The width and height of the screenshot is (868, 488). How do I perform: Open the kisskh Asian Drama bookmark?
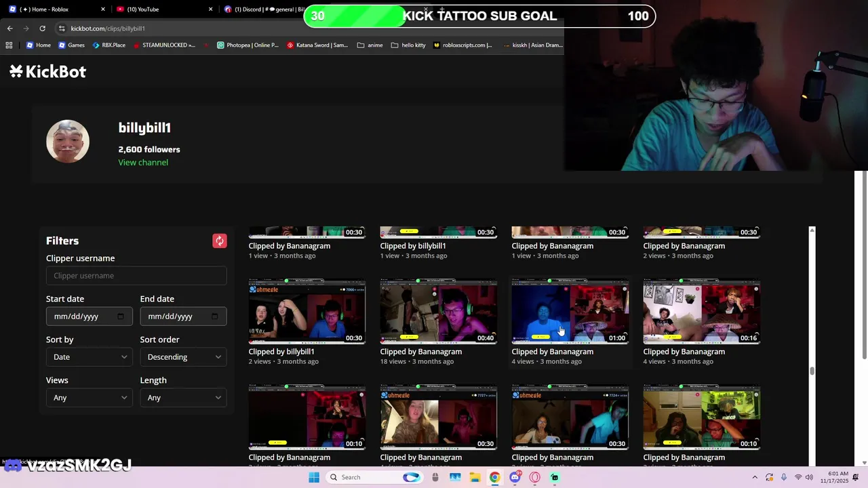(533, 45)
